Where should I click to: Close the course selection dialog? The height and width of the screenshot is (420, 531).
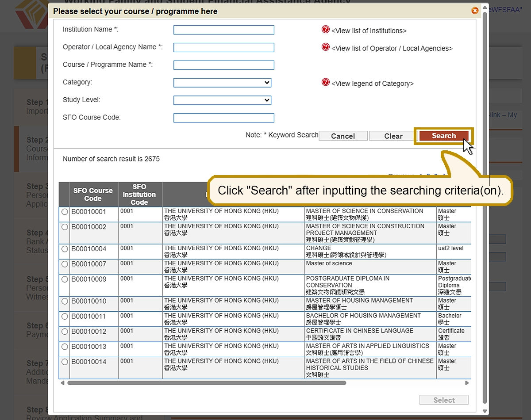click(475, 11)
